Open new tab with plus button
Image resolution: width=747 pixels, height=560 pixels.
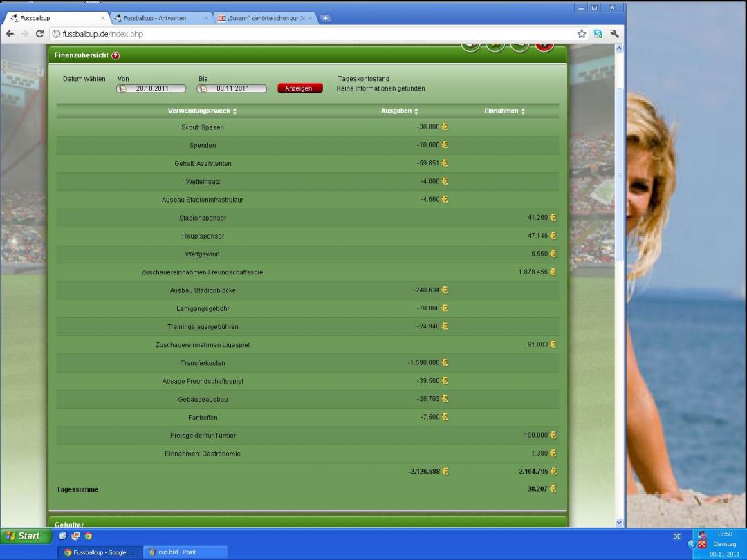click(x=325, y=18)
